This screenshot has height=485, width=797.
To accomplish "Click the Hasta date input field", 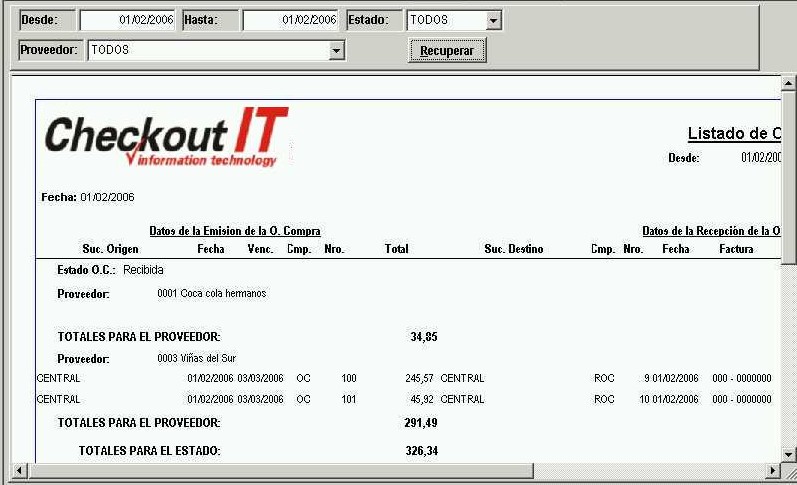I will 290,20.
